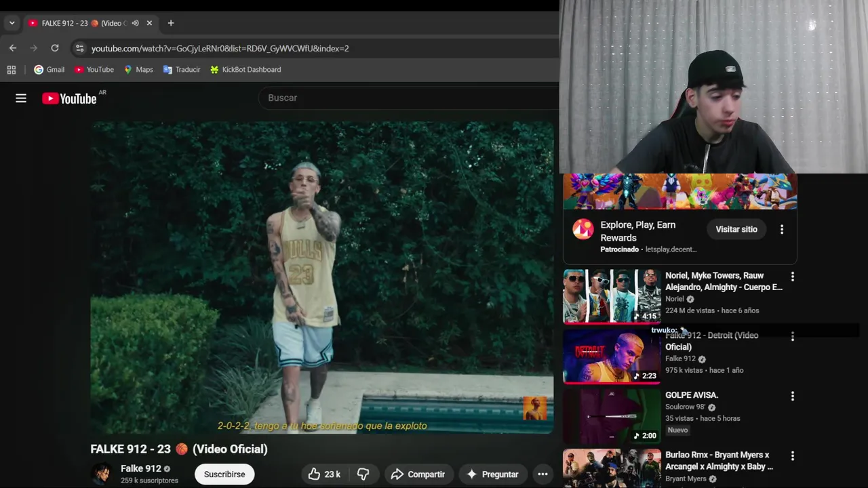Screen dimensions: 868x488
Task: Like the video with 23 k thumbs up
Action: point(324,474)
